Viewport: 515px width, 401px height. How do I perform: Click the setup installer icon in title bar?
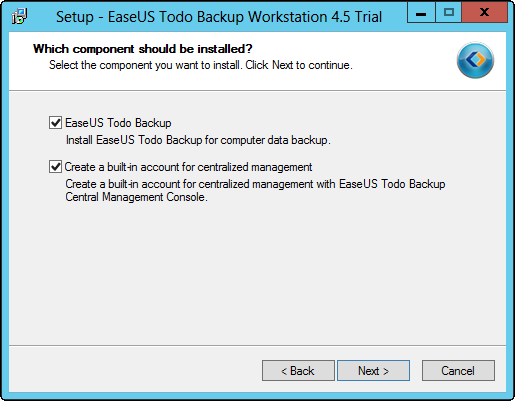[19, 16]
